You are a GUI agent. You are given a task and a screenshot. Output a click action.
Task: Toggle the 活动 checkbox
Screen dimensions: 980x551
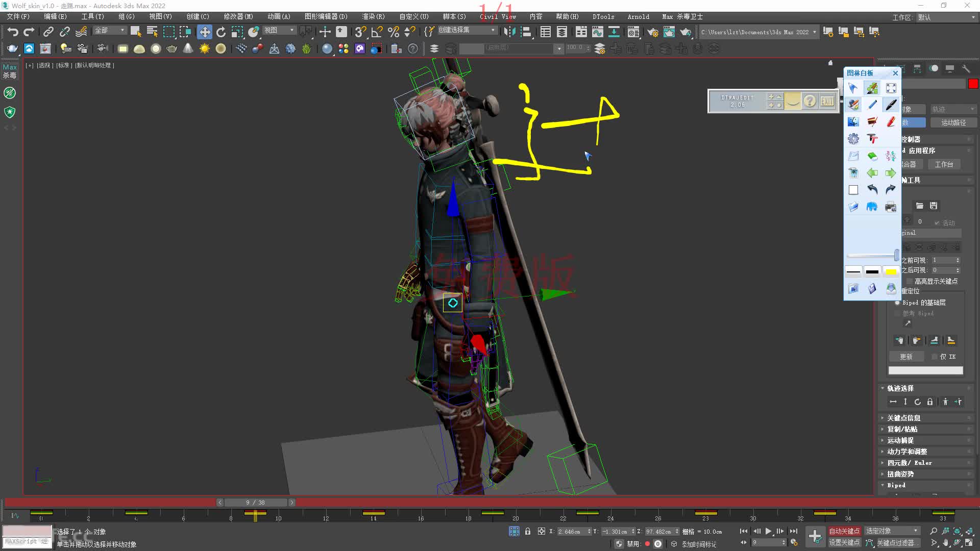coord(937,223)
